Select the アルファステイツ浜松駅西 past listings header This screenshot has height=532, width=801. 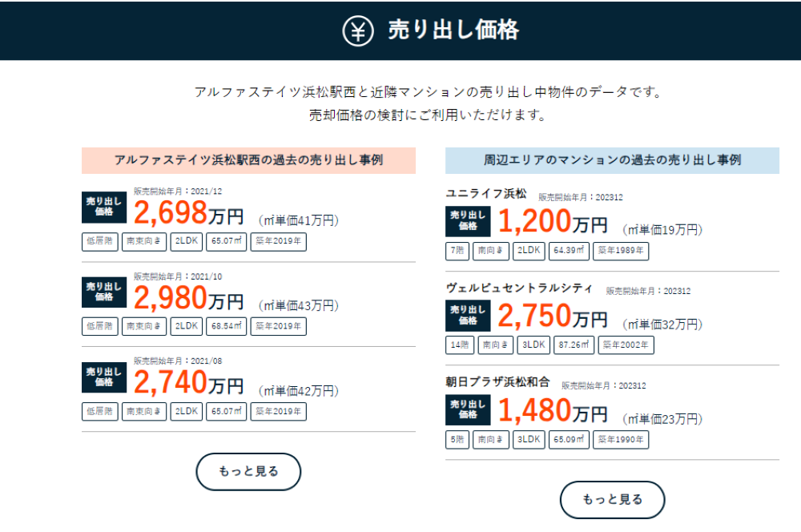(x=248, y=160)
